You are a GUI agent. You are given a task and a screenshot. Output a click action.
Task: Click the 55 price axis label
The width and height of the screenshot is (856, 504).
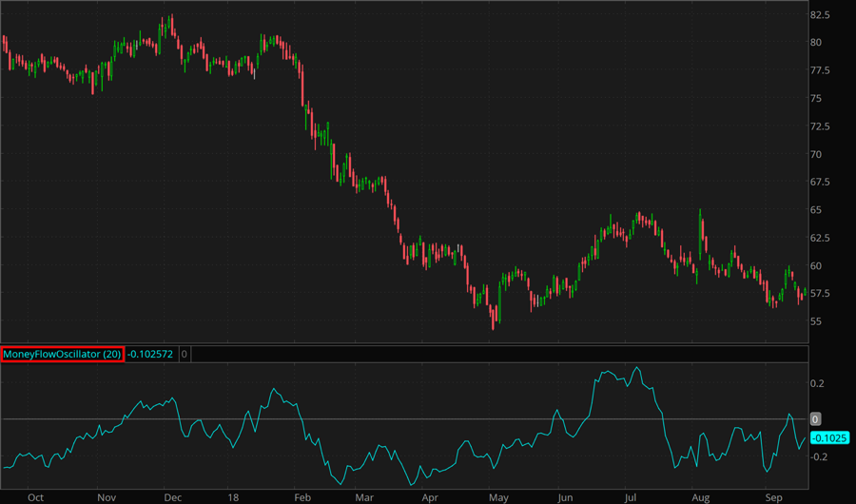tap(816, 321)
